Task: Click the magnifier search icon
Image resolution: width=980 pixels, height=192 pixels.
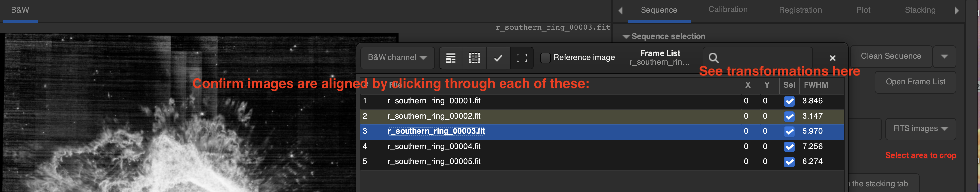Action: click(x=713, y=58)
